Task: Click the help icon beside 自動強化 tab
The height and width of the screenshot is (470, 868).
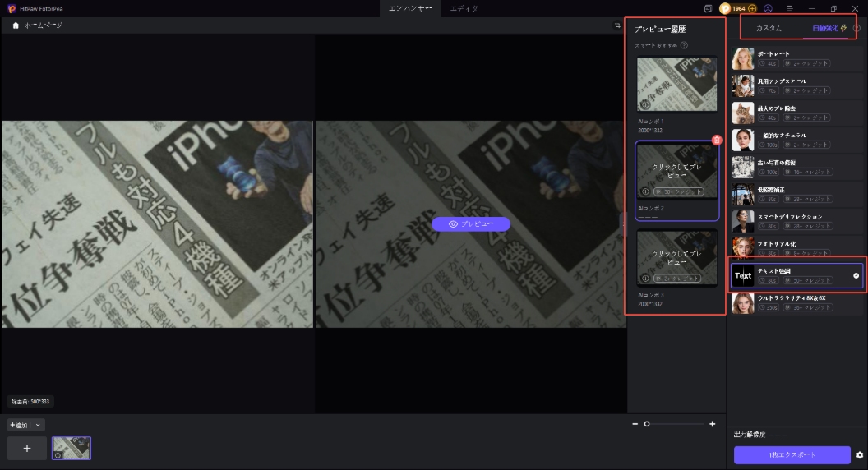Action: click(x=856, y=28)
